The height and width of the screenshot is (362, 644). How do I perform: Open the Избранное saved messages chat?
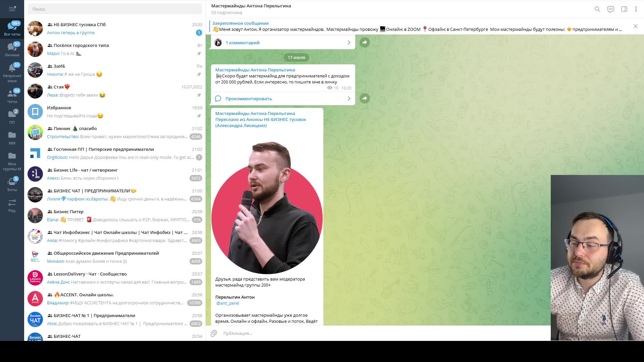pyautogui.click(x=115, y=112)
